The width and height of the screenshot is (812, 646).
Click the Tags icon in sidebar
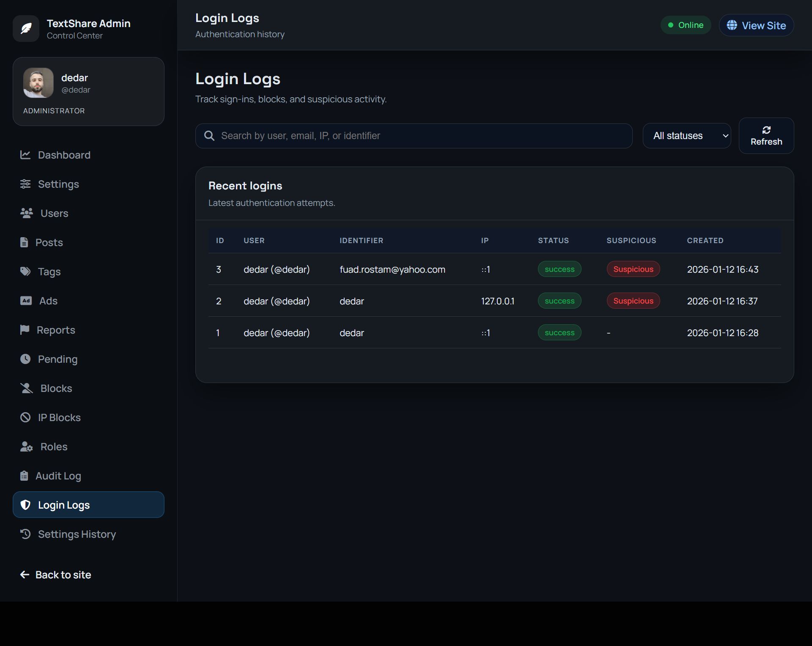click(x=25, y=271)
